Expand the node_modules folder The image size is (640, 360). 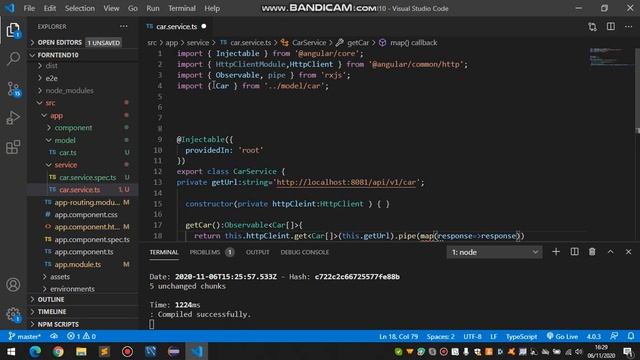[x=69, y=90]
